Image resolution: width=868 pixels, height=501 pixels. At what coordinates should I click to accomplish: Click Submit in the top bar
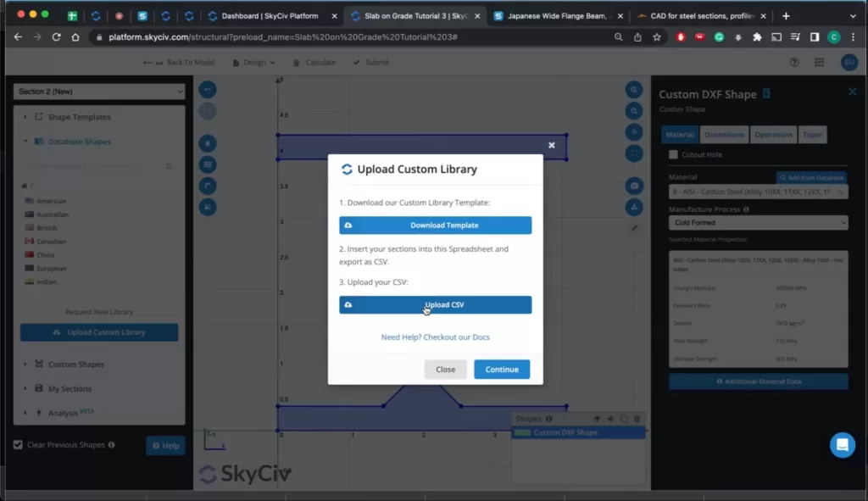click(x=371, y=63)
